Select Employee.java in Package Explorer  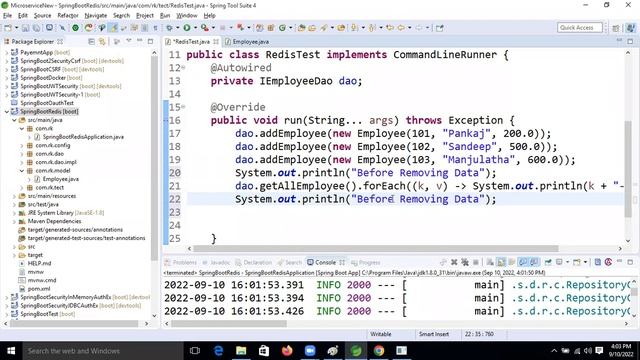point(61,179)
